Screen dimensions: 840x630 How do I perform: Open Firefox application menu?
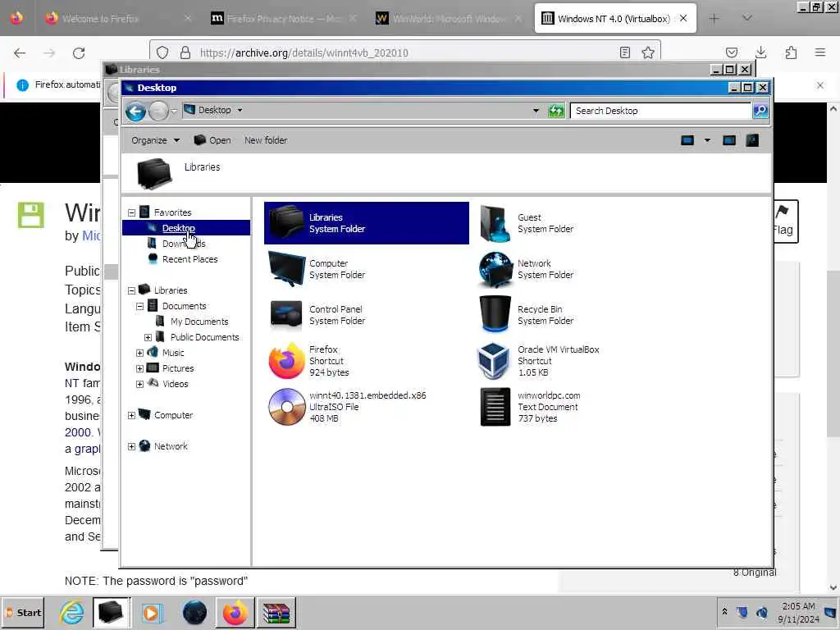(820, 52)
